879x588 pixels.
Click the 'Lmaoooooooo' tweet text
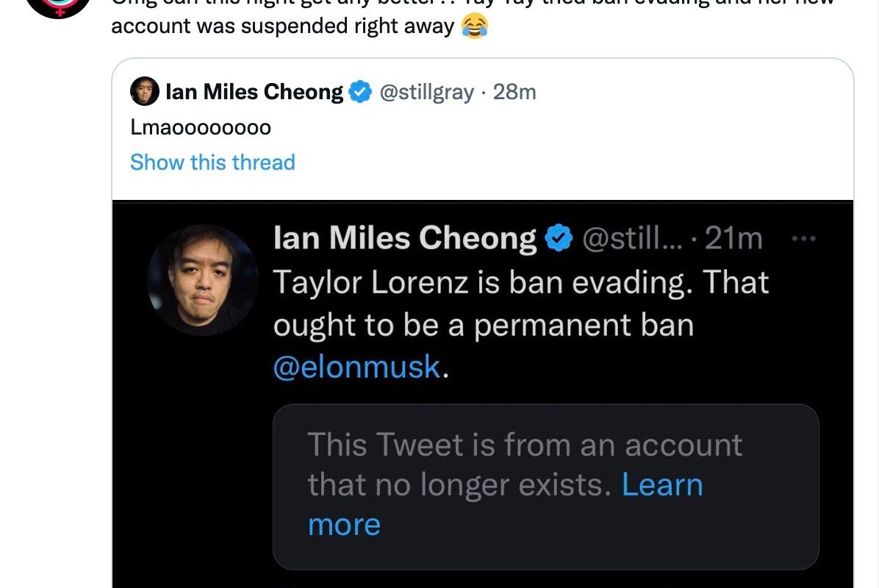click(x=201, y=127)
